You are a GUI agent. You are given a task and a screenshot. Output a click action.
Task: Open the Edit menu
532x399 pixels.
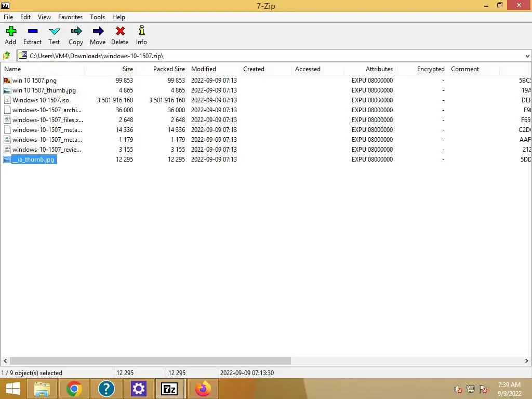point(25,17)
